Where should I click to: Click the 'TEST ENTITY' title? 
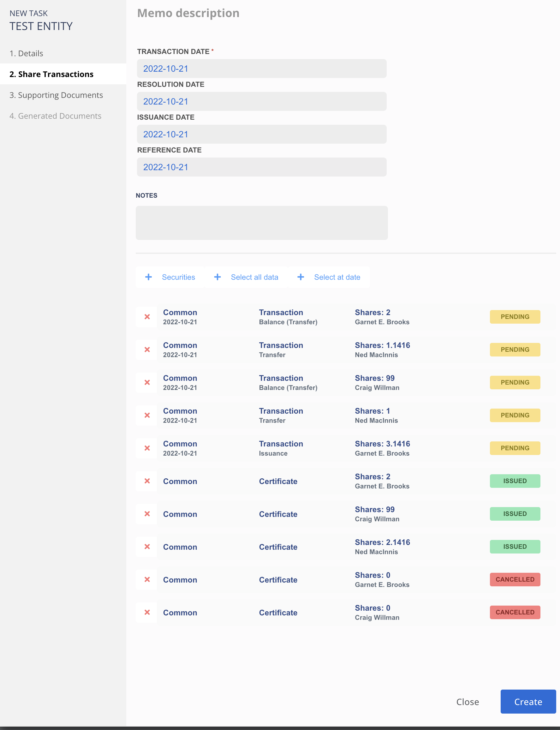41,26
